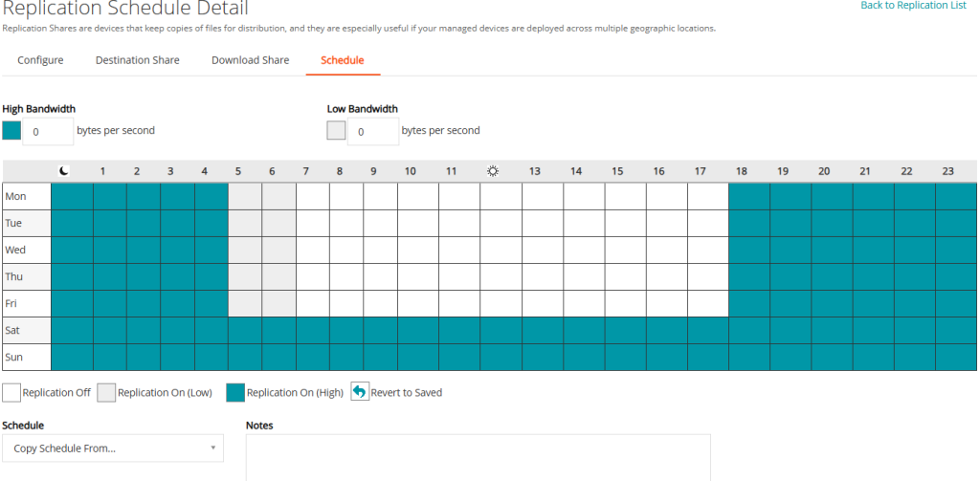Click the hour 18 column header
Screen dimensions: 980x481
[x=742, y=171]
